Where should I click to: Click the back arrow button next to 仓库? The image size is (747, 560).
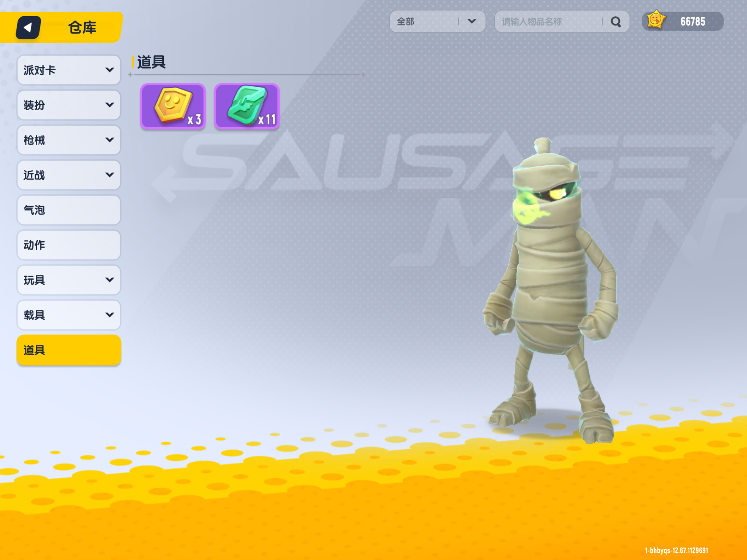point(28,27)
